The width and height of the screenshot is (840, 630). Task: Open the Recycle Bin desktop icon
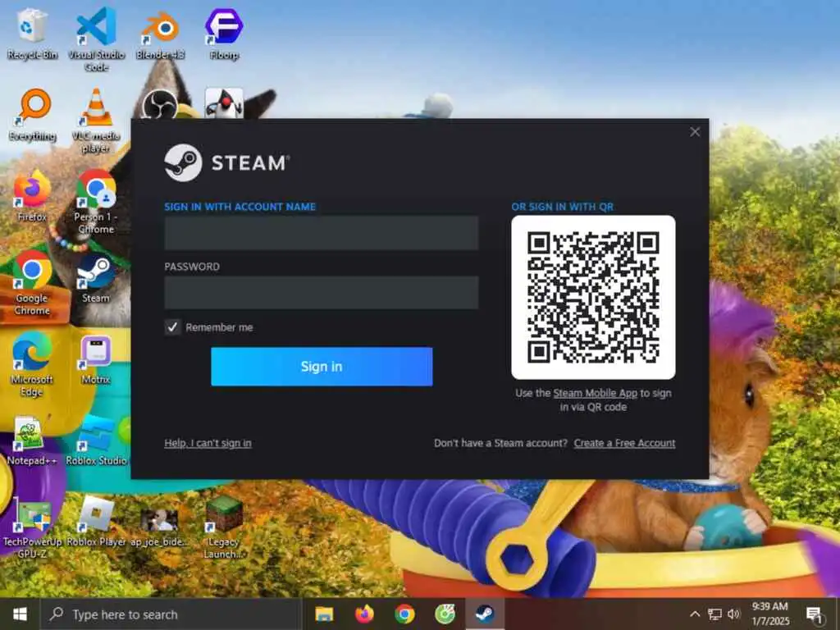pos(32,33)
